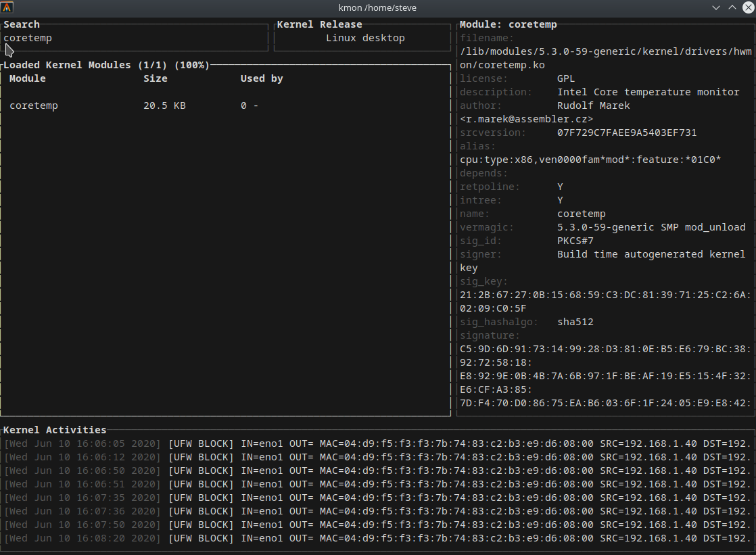The image size is (756, 555).
Task: Click the srcversion 07F729C7FAEE9A5403EF731 value
Action: [627, 132]
